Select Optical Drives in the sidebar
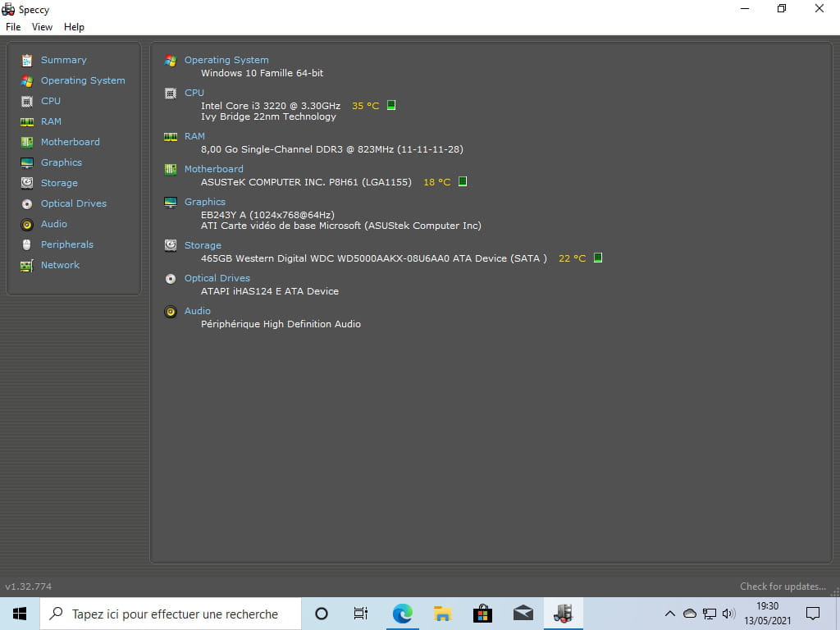 coord(73,203)
